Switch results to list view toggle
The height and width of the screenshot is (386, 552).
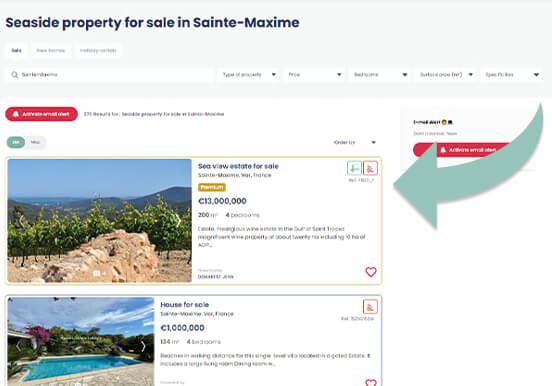pos(16,142)
